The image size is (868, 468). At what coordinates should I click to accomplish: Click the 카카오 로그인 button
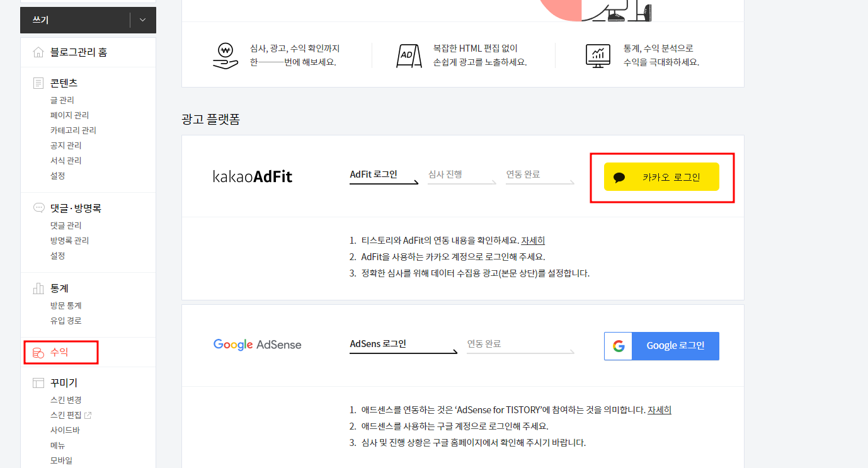661,177
